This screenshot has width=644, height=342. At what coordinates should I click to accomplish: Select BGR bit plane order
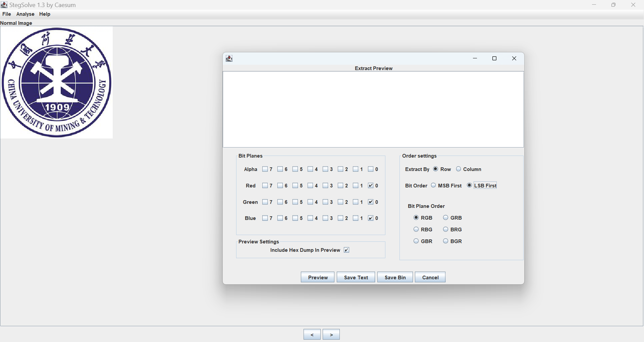(x=446, y=241)
